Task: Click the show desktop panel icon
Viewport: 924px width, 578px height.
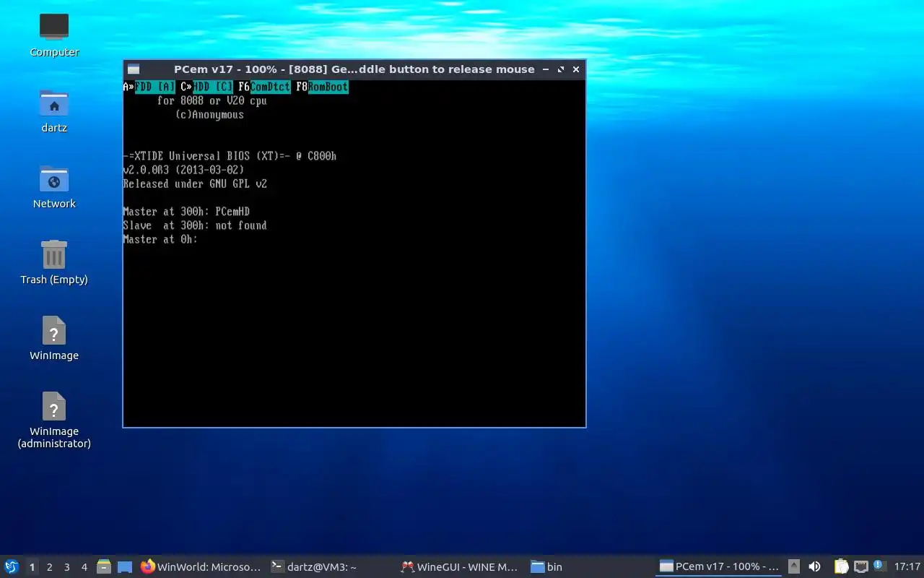Action: click(x=125, y=567)
